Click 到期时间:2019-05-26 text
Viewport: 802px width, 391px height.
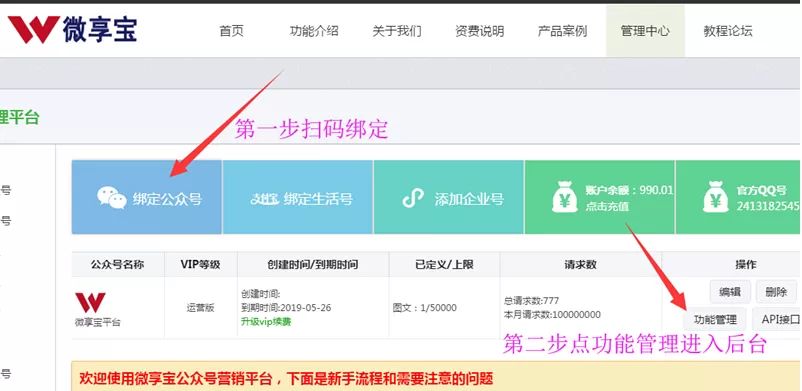(x=286, y=308)
